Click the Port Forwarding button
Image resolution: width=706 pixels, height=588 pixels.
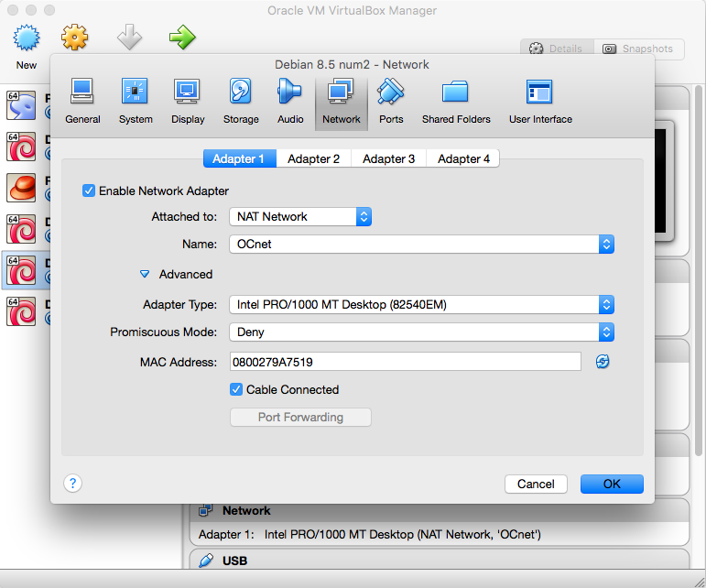[300, 418]
